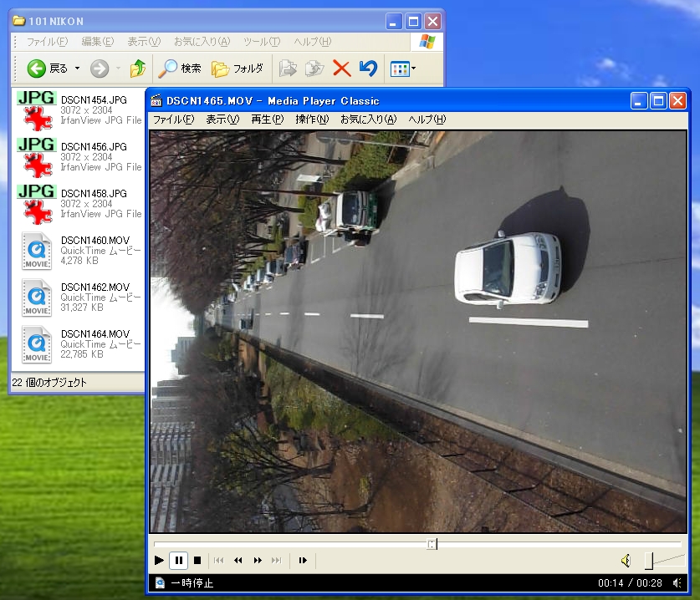Click the 101NIKON folder icon in title bar
This screenshot has height=600, width=700.
18,21
